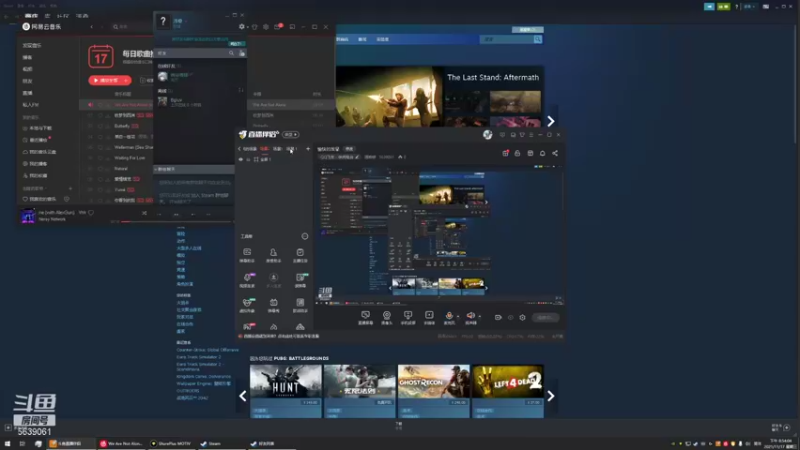Viewport: 800px width, 450px height.
Task: Open middle tool in third toolbox row
Action: pyautogui.click(x=273, y=305)
